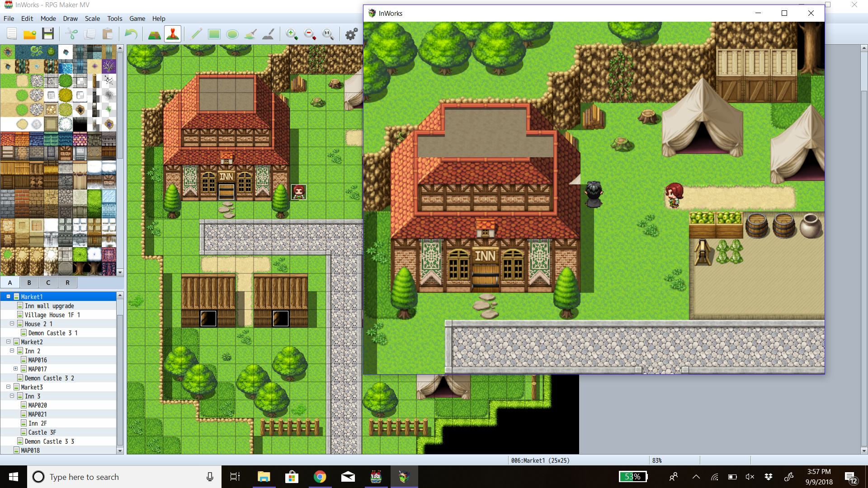The height and width of the screenshot is (488, 868).
Task: Switch to Map editing mode
Action: tap(154, 34)
